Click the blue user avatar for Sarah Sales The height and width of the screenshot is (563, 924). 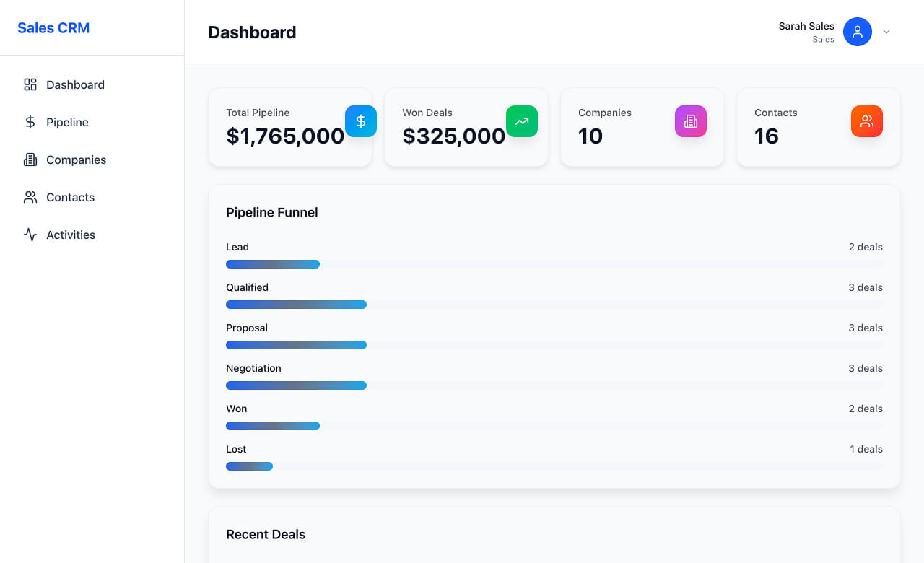point(858,32)
